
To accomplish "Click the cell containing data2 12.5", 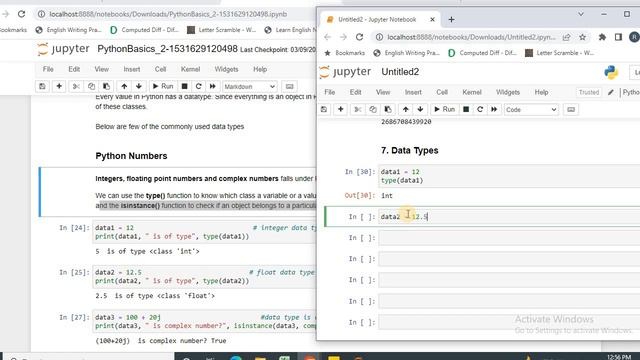I will click(509, 217).
